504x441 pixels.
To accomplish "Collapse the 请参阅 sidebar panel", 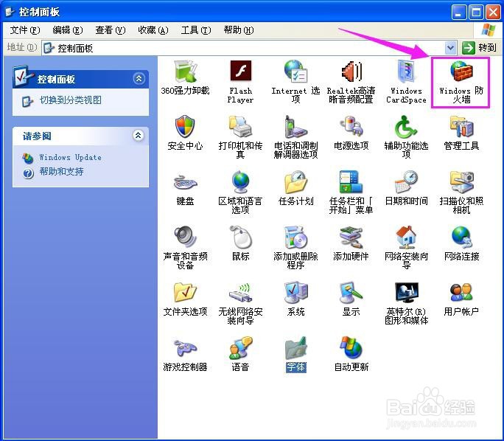I will (x=138, y=136).
